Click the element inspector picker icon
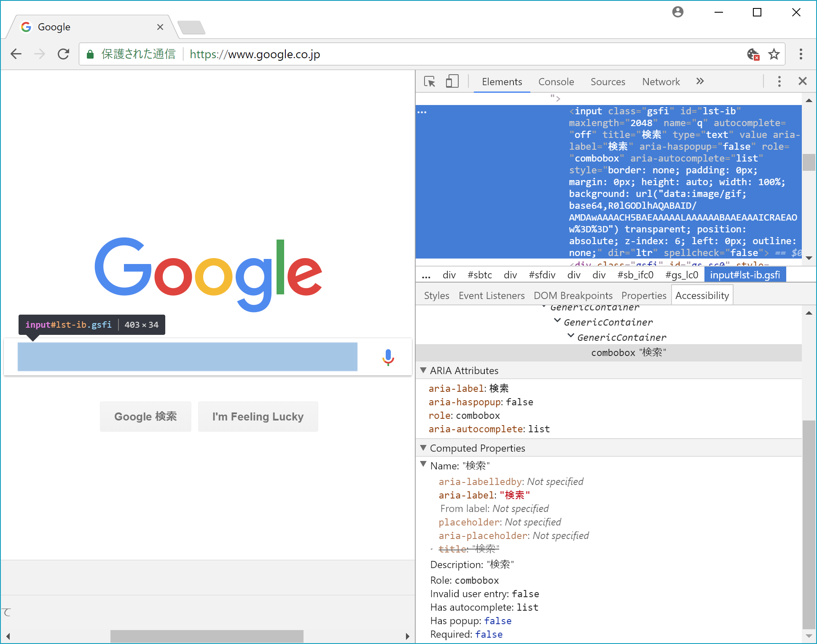The image size is (817, 644). tap(430, 81)
